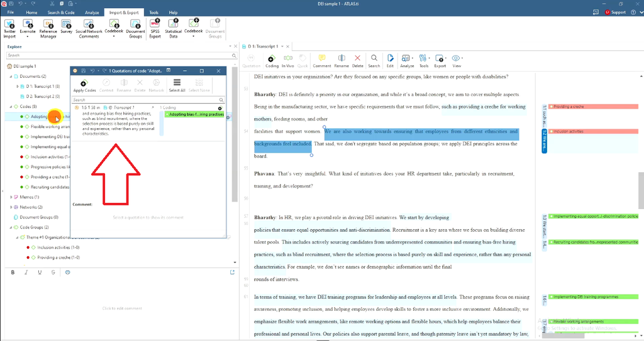
Task: Add a Comment from the document toolbar
Action: 321,61
